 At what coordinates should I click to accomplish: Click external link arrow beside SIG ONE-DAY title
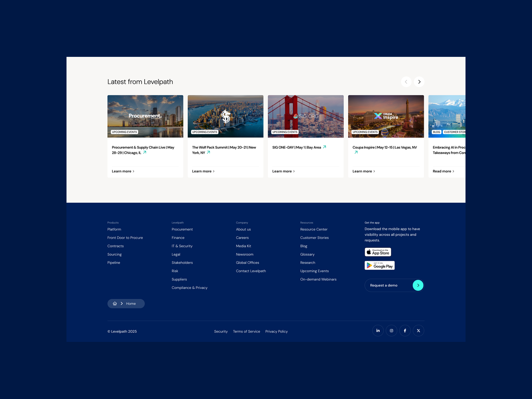pyautogui.click(x=325, y=147)
